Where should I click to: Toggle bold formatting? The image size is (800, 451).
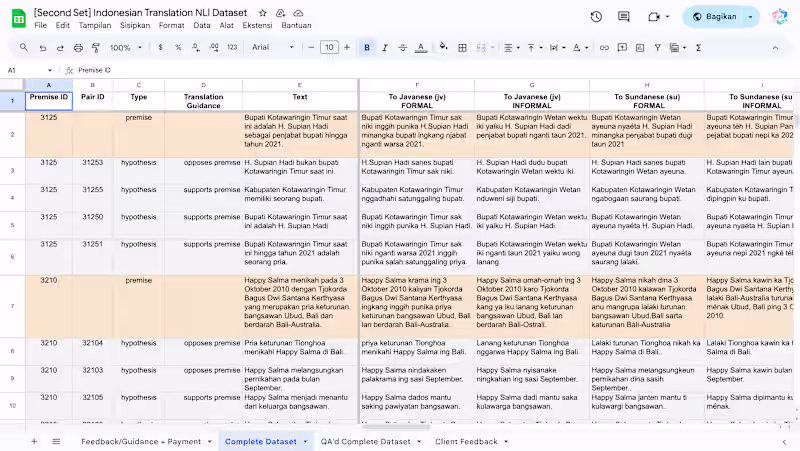tap(367, 47)
